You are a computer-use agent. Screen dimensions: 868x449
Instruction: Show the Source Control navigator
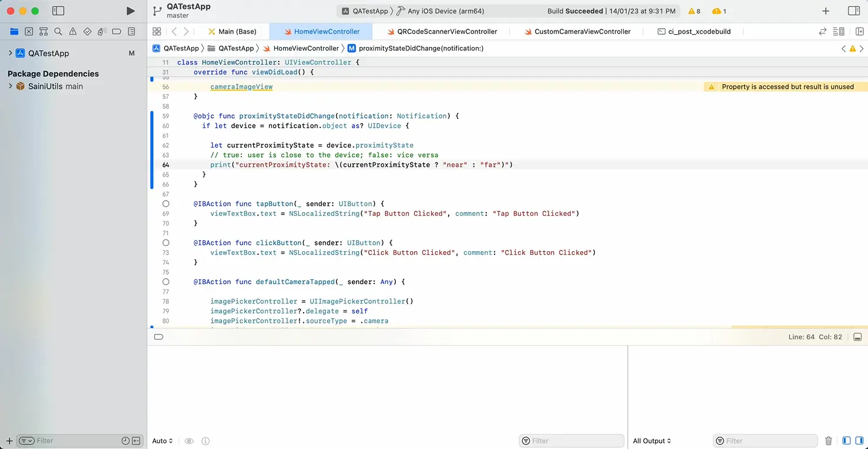[x=29, y=32]
